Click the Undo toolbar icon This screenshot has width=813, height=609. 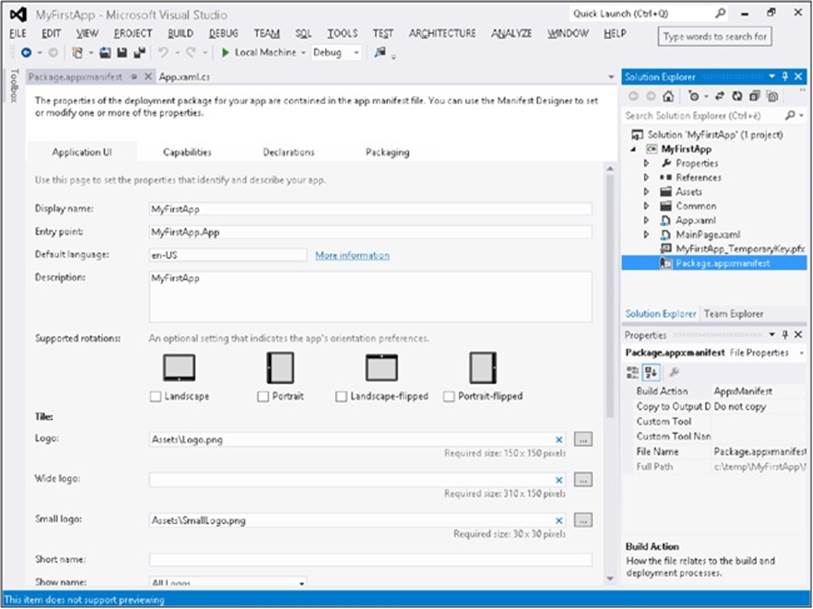pyautogui.click(x=163, y=52)
